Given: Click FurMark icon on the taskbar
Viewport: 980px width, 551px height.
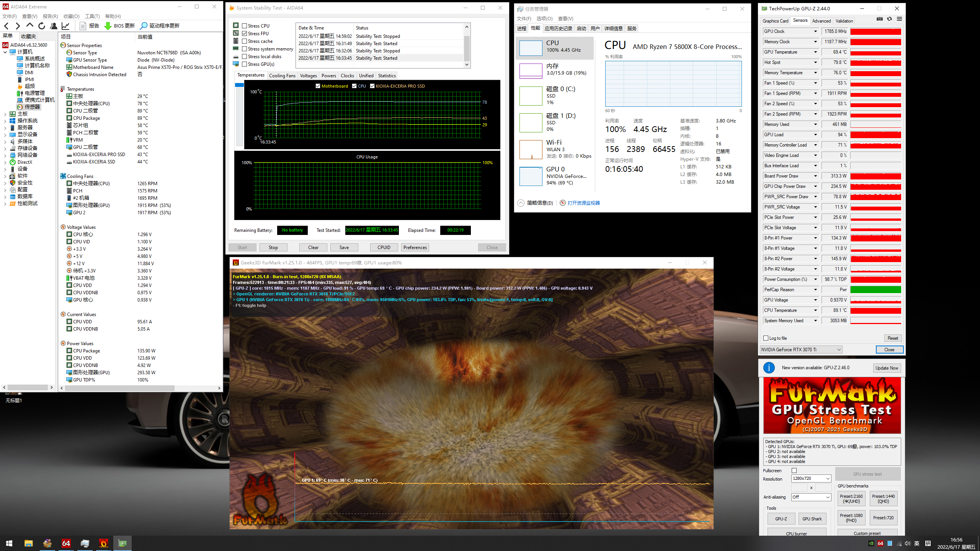Looking at the screenshot, I should [103, 543].
